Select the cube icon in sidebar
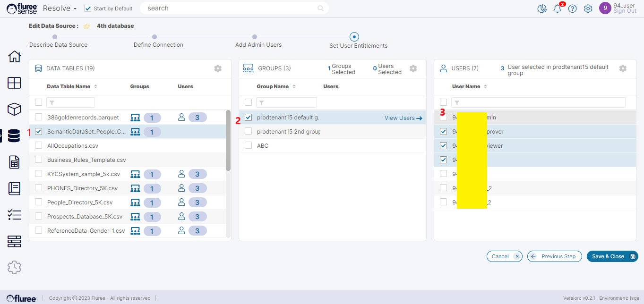This screenshot has width=644, height=304. [x=15, y=110]
